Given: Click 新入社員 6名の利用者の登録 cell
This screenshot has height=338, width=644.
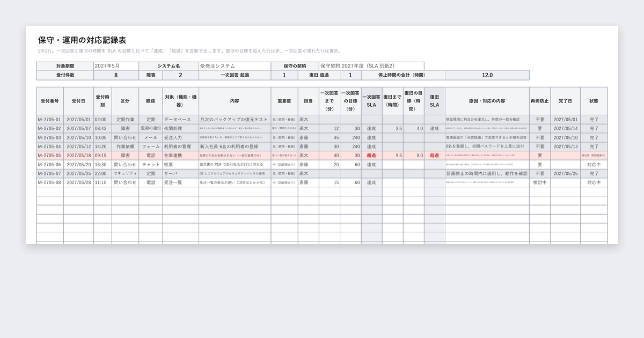Looking at the screenshot, I should [x=235, y=146].
